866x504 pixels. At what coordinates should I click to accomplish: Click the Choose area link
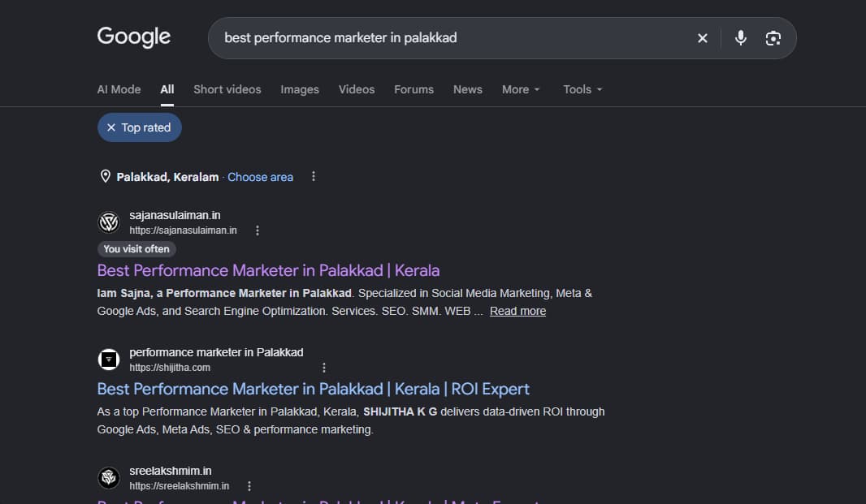pyautogui.click(x=260, y=177)
